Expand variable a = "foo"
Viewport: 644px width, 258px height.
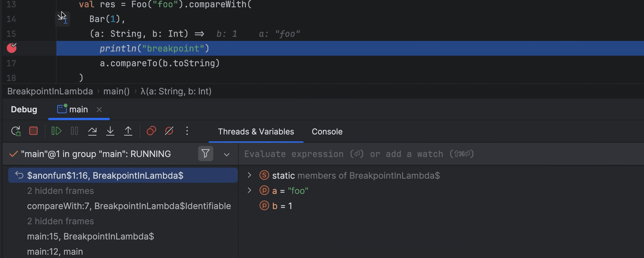tap(249, 190)
